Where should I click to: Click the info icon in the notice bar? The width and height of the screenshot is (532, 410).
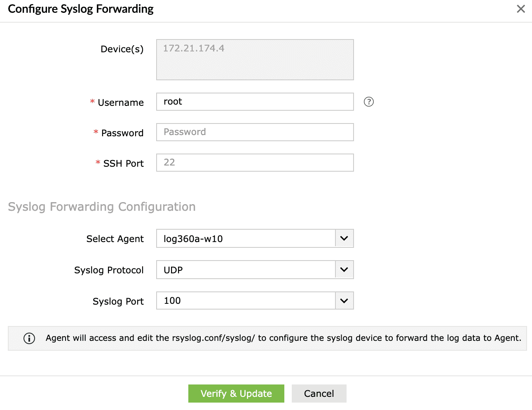point(29,338)
